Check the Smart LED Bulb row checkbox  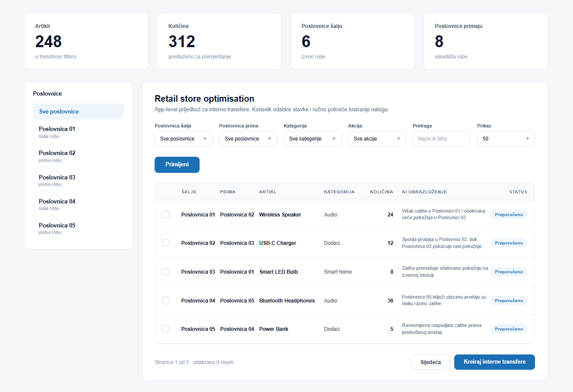click(x=166, y=272)
